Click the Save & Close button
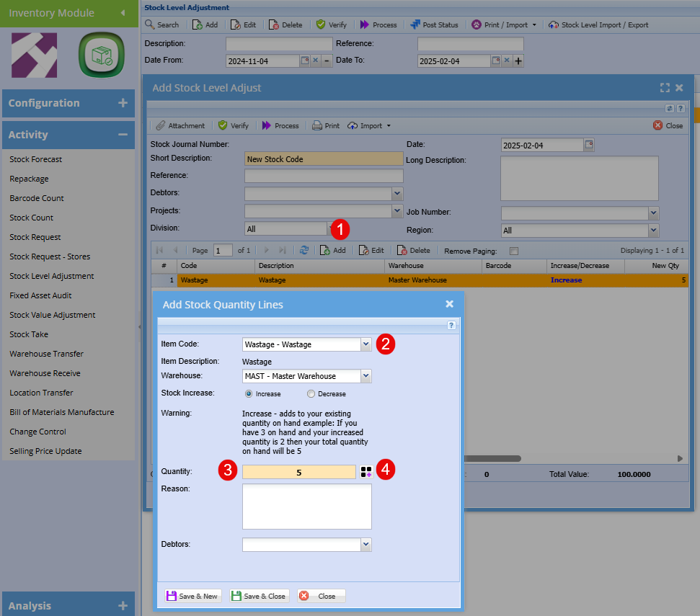Screen dimensions: 700x616 coord(258,596)
